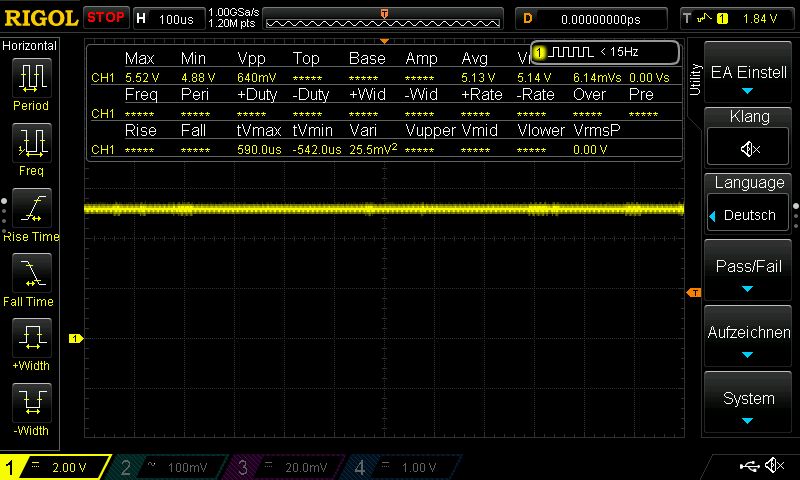The image size is (800, 480).
Task: Click the RIGOL logo
Action: coord(41,18)
